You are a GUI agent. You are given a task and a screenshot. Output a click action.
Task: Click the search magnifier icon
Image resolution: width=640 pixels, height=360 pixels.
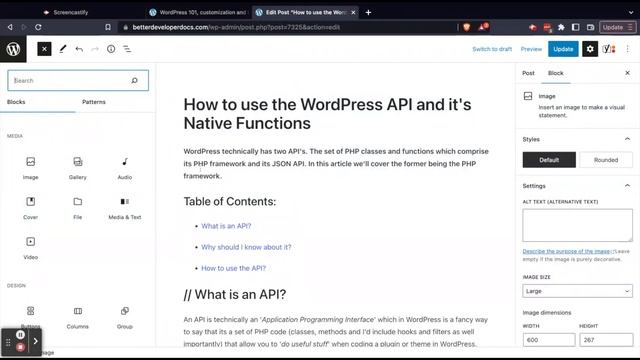point(134,80)
